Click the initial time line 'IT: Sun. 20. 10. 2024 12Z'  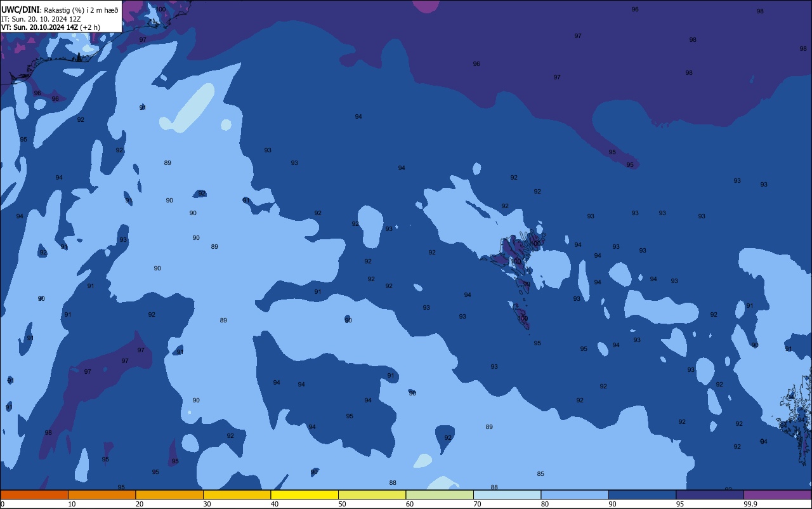[41, 19]
